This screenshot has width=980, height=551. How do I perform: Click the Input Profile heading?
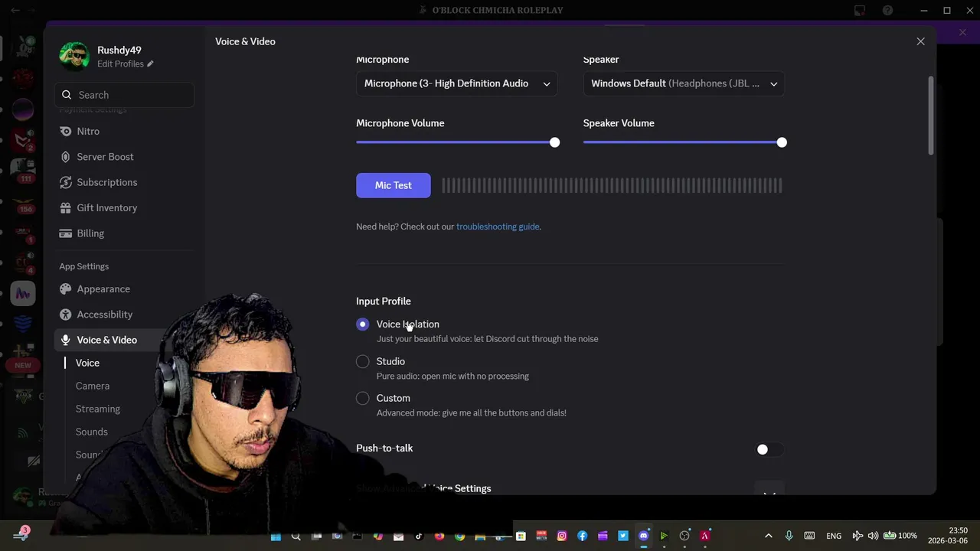coord(384,302)
